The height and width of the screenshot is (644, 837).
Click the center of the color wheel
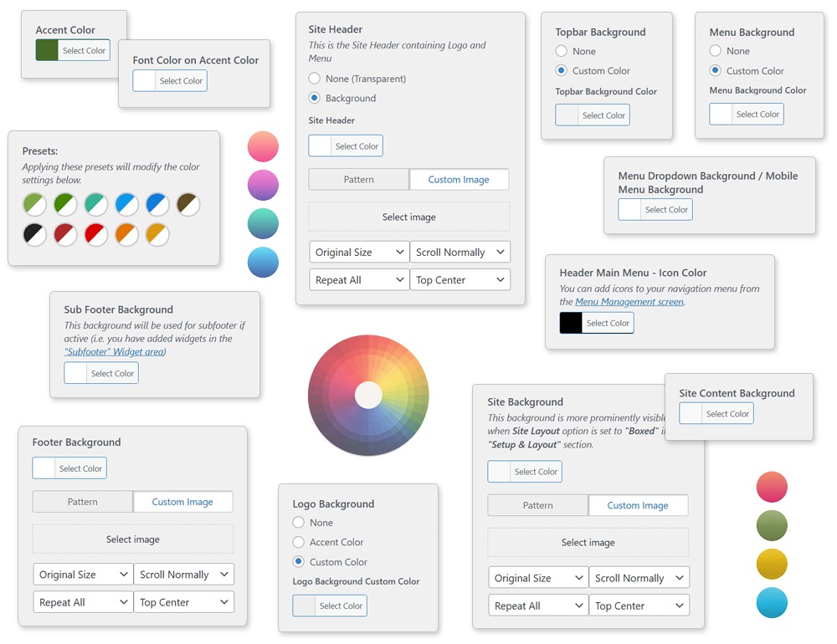point(368,396)
